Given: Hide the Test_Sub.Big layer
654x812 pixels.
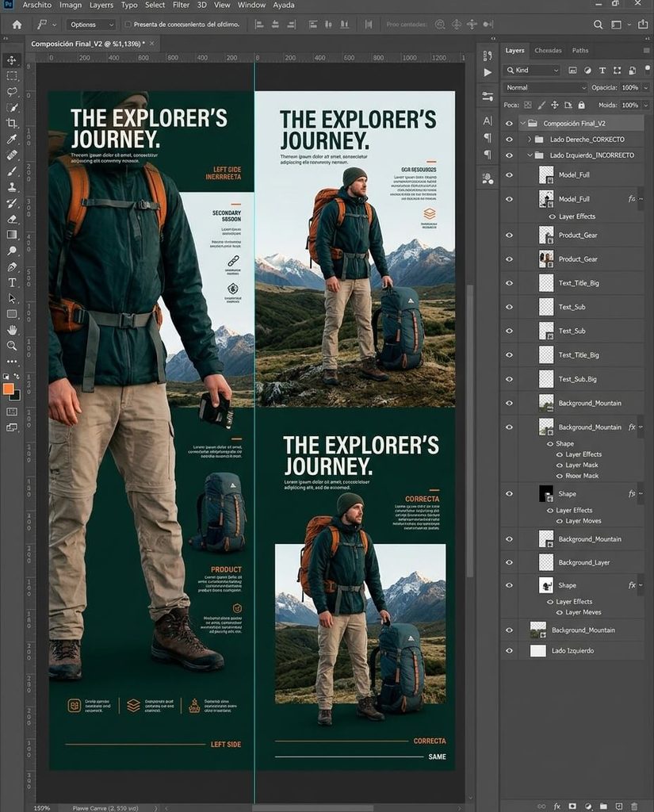Looking at the screenshot, I should point(509,379).
